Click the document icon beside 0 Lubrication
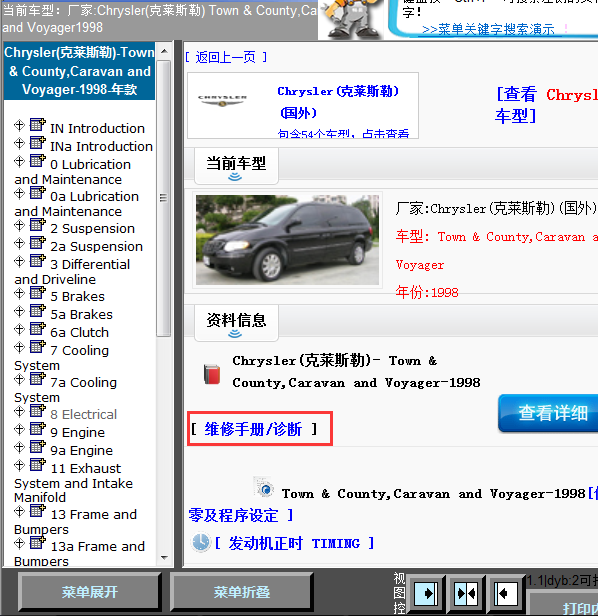The width and height of the screenshot is (598, 616). (x=38, y=161)
